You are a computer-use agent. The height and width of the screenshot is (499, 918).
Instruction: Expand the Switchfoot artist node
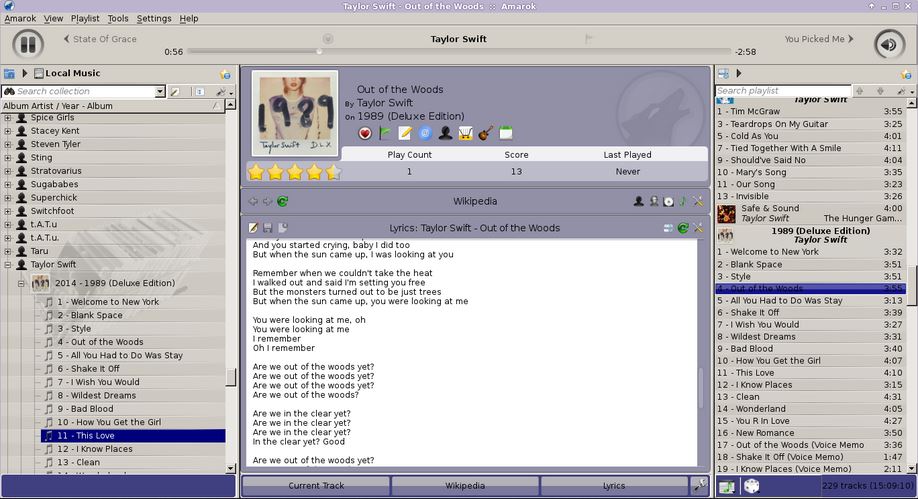[x=8, y=211]
